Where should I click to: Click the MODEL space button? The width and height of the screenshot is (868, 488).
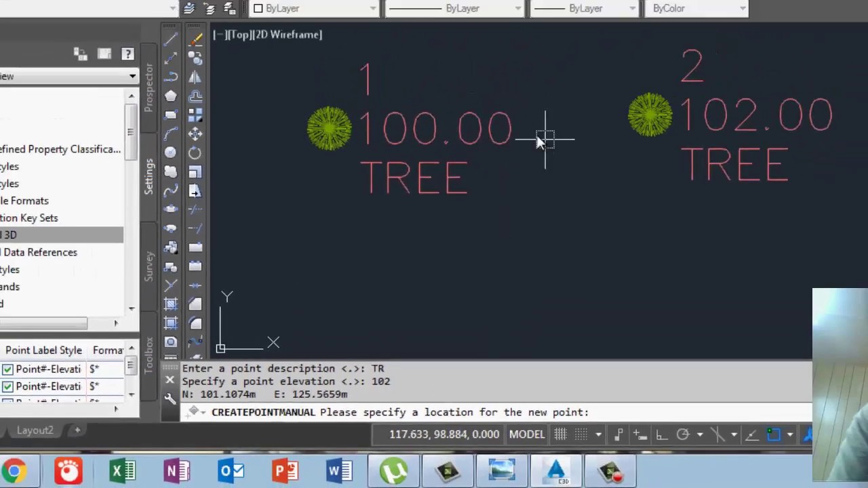tap(526, 434)
